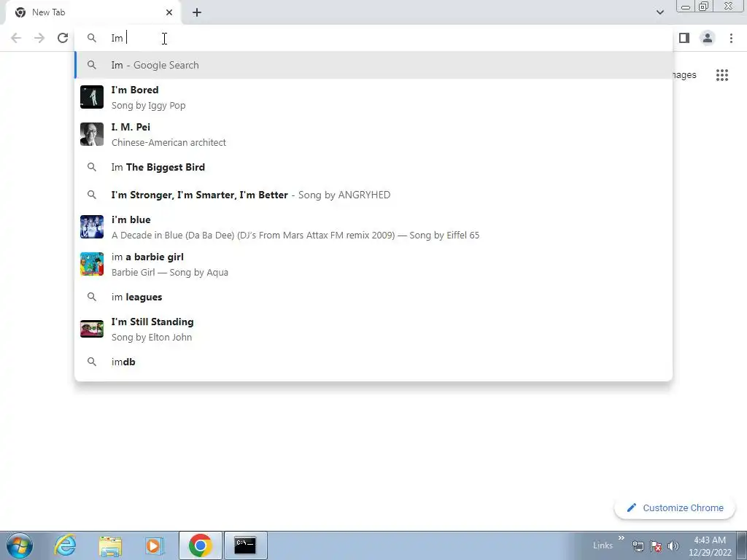Click the search icon beside imdb
747x560 pixels.
pyautogui.click(x=92, y=362)
